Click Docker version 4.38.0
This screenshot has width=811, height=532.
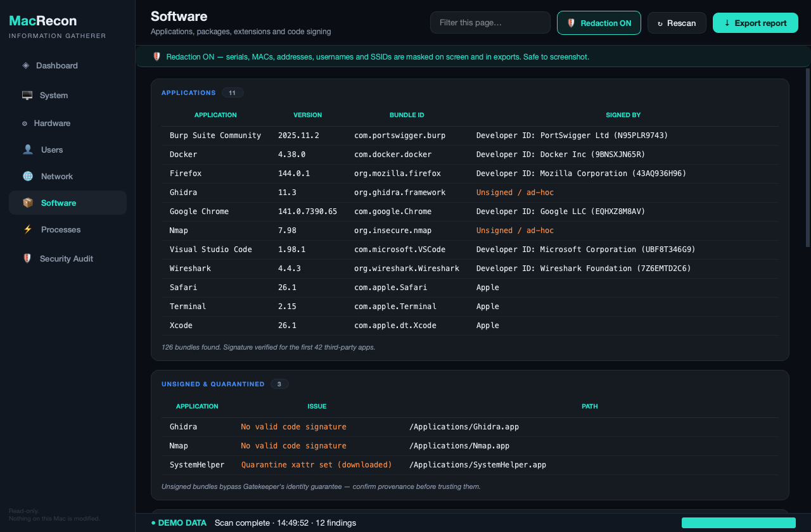(291, 155)
